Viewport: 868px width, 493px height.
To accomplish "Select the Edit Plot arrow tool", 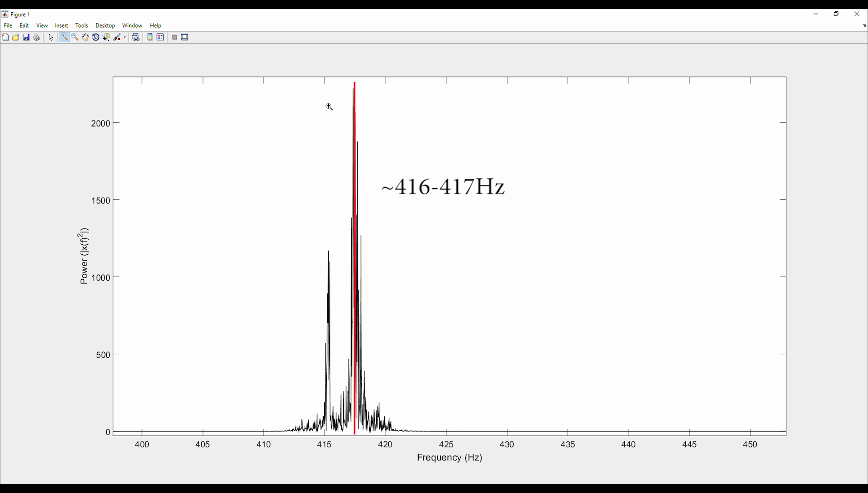I will click(x=51, y=38).
